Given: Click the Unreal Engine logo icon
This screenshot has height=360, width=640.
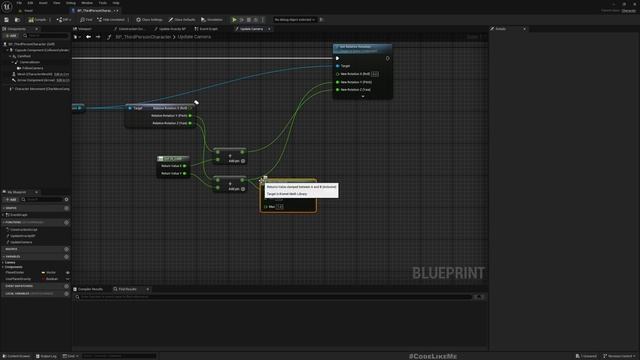Looking at the screenshot, I should (x=7, y=6).
